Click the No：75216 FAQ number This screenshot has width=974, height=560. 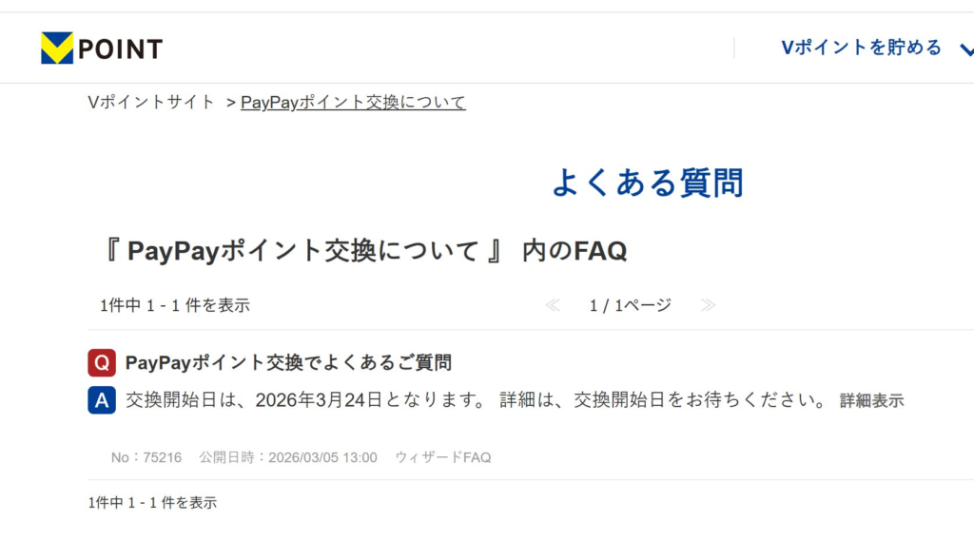(146, 457)
